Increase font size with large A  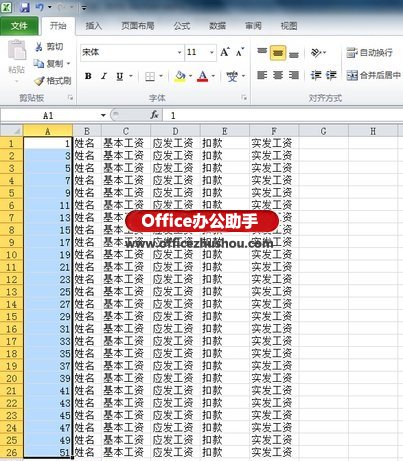225,52
